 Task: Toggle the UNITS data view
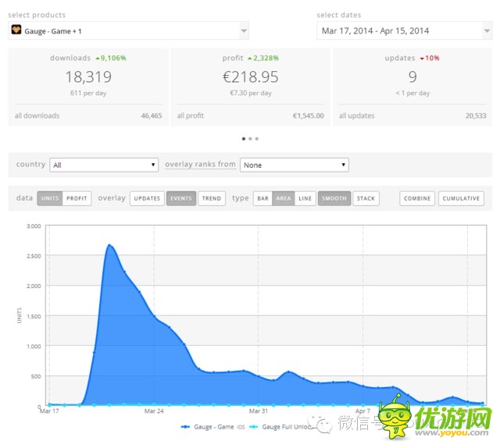point(49,198)
